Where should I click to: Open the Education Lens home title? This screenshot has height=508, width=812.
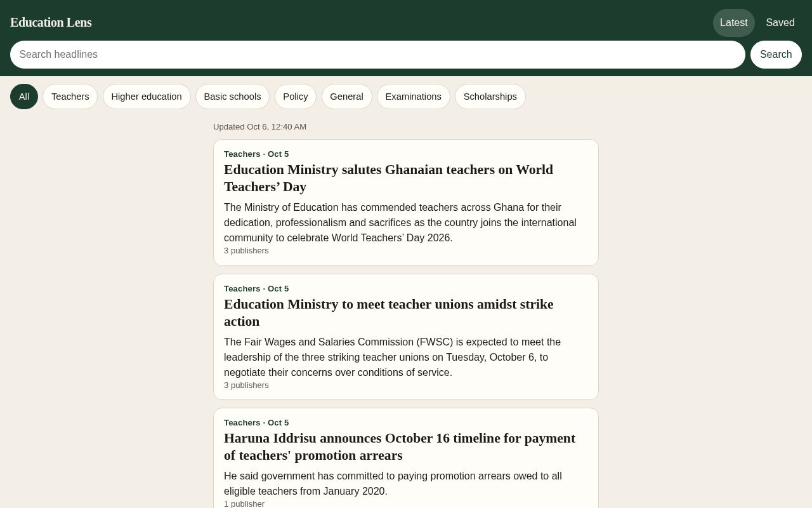click(51, 23)
